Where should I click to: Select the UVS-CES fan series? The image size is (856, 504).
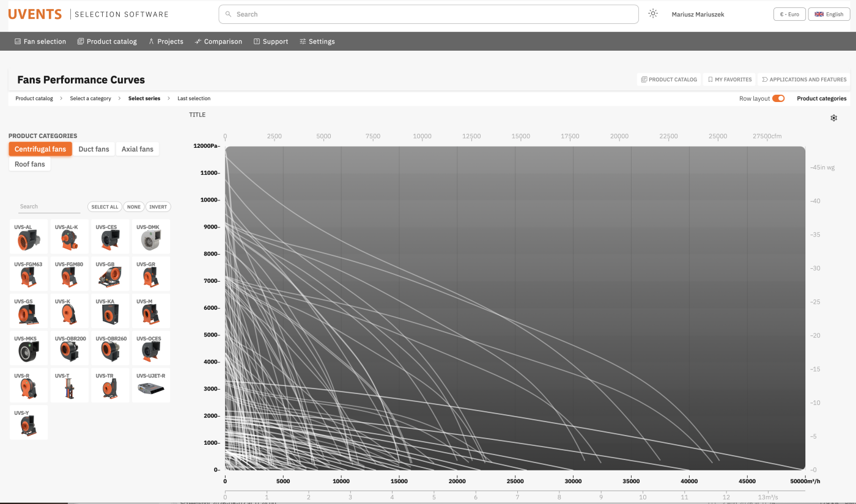110,236
